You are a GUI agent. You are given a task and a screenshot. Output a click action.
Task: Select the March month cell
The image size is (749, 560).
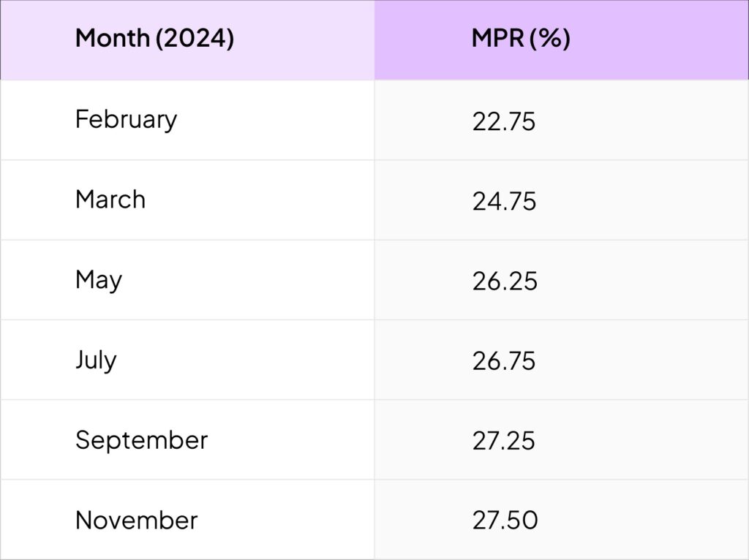tap(110, 200)
